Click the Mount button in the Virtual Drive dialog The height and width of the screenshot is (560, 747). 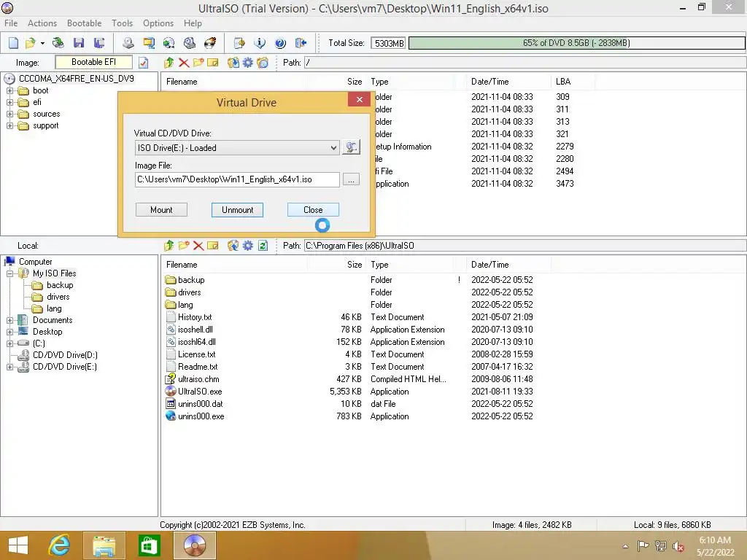(x=161, y=210)
